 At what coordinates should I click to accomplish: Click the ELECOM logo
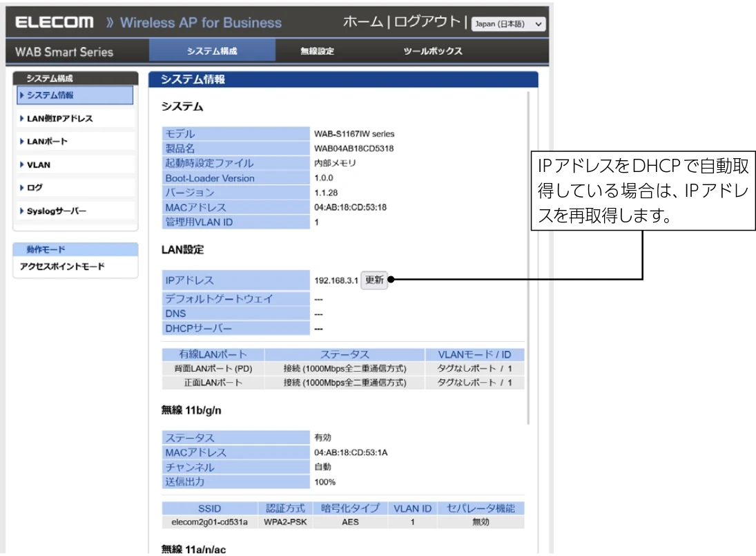tap(54, 22)
